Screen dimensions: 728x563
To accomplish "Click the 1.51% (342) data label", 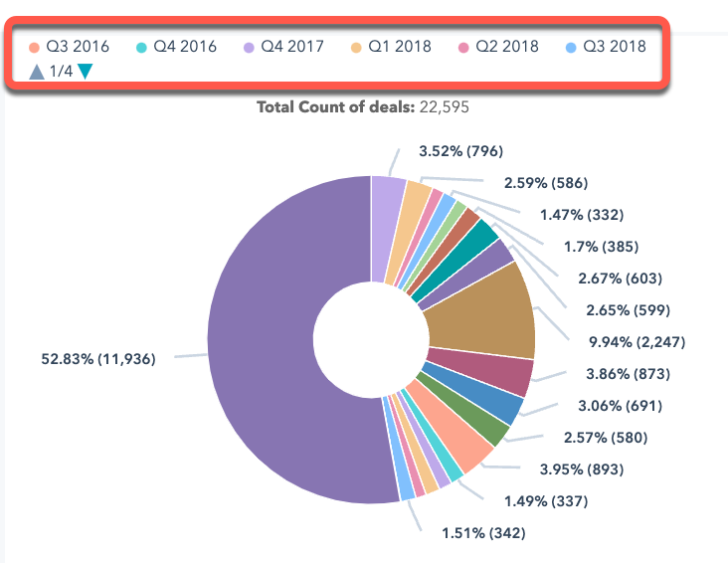I will [x=482, y=533].
